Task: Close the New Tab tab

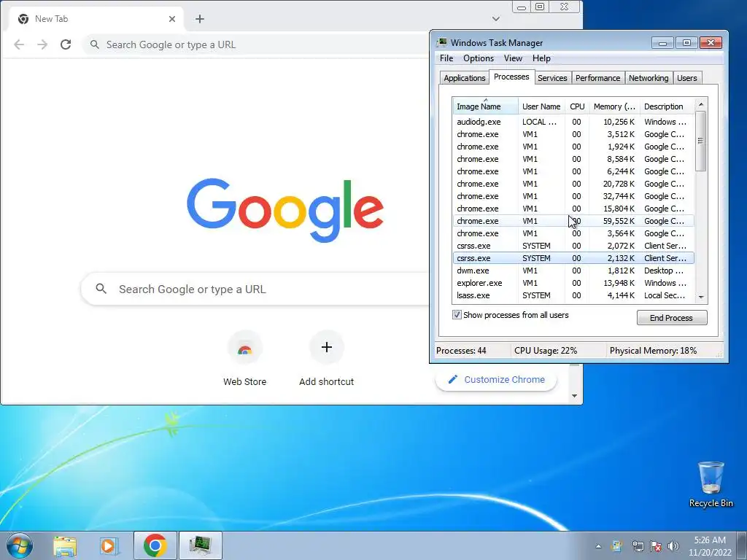Action: tap(172, 19)
